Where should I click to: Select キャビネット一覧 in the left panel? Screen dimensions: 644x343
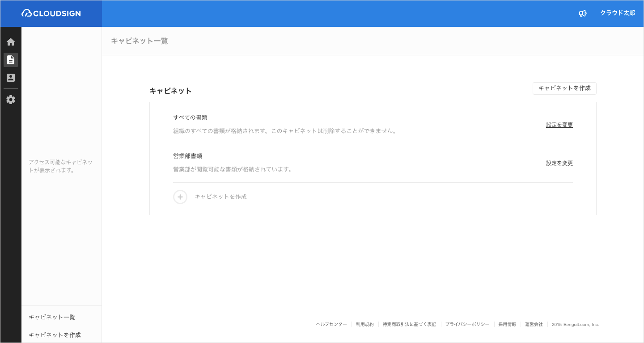click(x=52, y=317)
